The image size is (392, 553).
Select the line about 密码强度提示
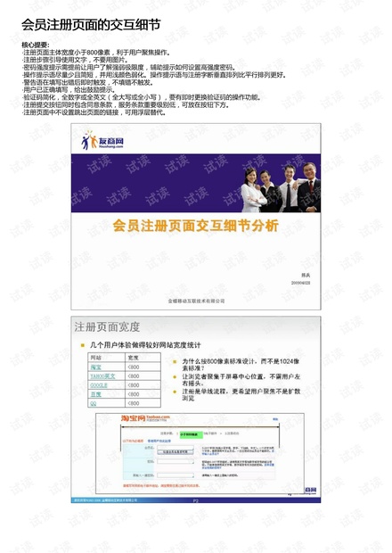[x=128, y=68]
